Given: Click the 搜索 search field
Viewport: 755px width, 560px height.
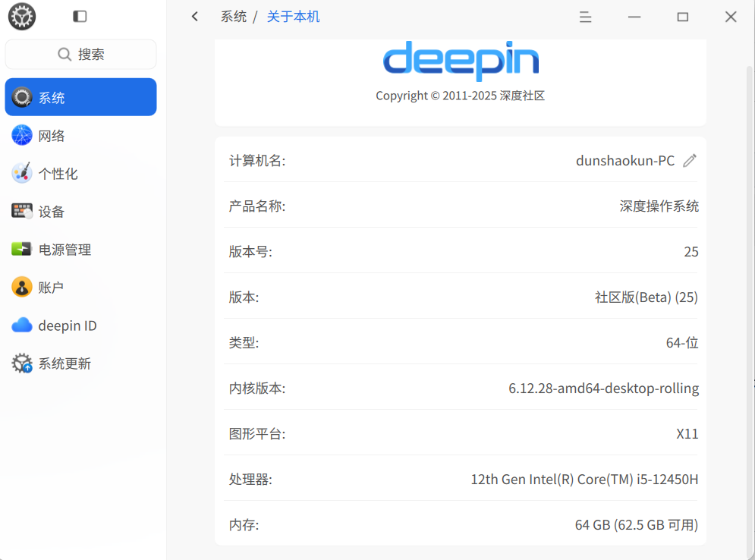Looking at the screenshot, I should (81, 54).
